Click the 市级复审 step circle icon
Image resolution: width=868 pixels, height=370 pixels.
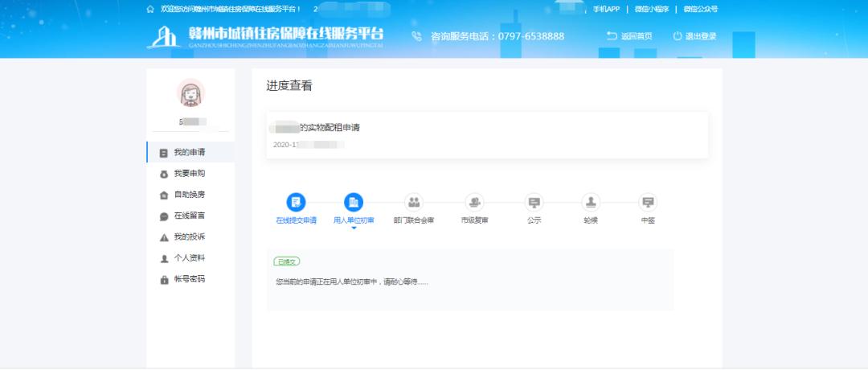(474, 202)
